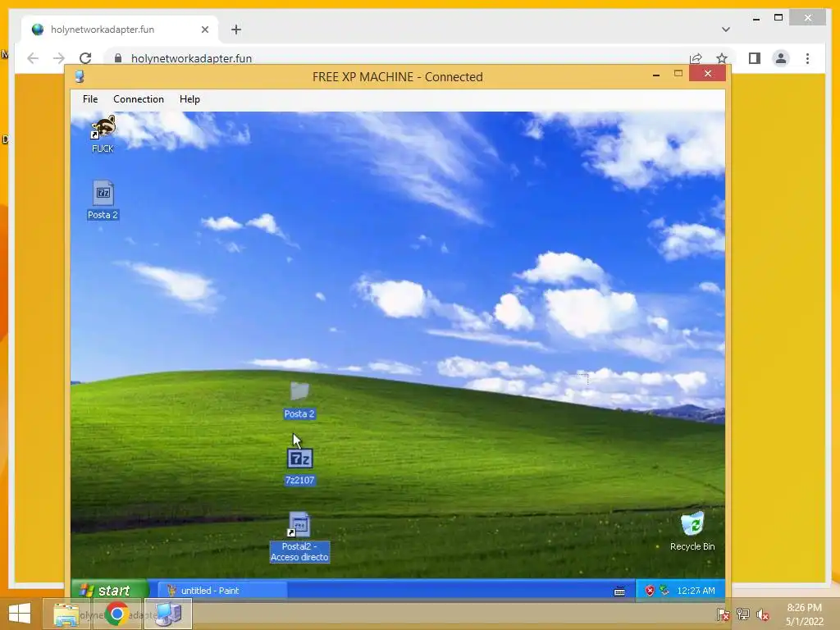The height and width of the screenshot is (630, 840).
Task: Minimize the FREE XP MACHINE window
Action: [x=655, y=75]
